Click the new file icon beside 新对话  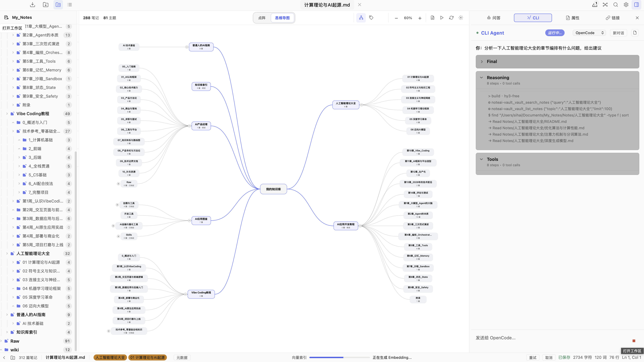(x=635, y=33)
